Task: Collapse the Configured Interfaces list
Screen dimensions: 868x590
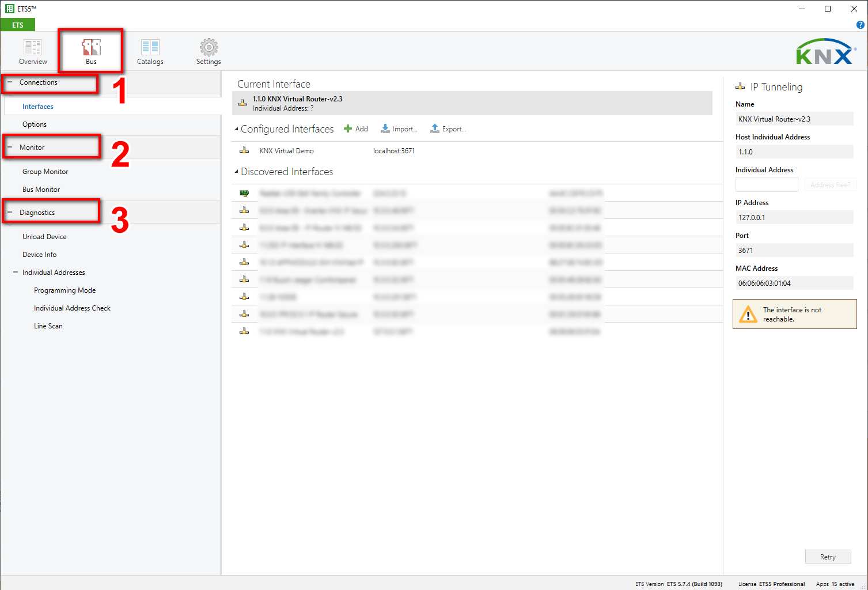Action: [x=236, y=129]
